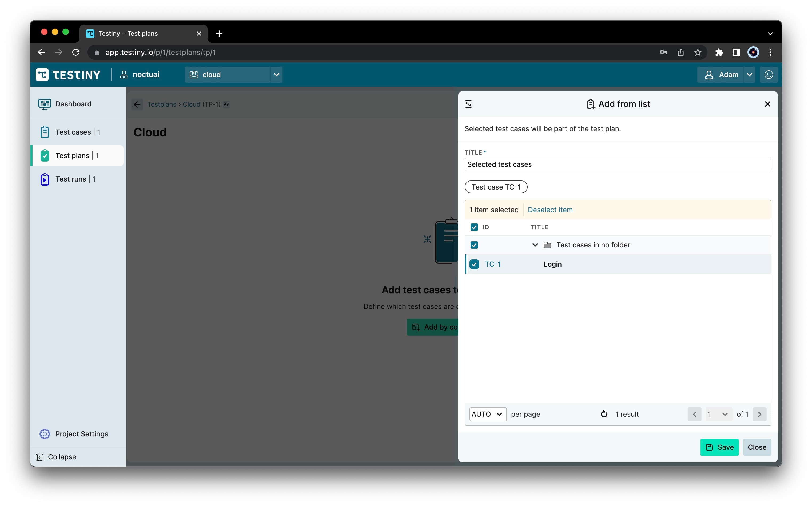Click the copy link icon beside Cloud (TP-1)

(x=227, y=105)
